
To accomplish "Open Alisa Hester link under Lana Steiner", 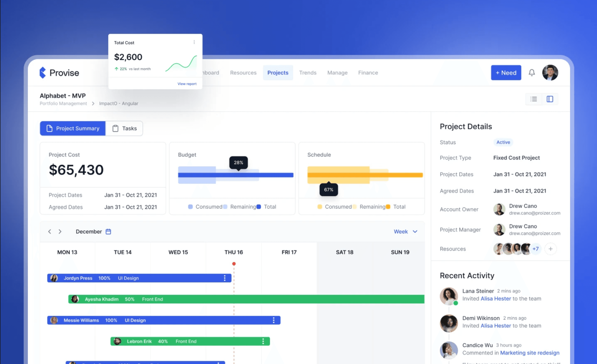I will [495, 299].
